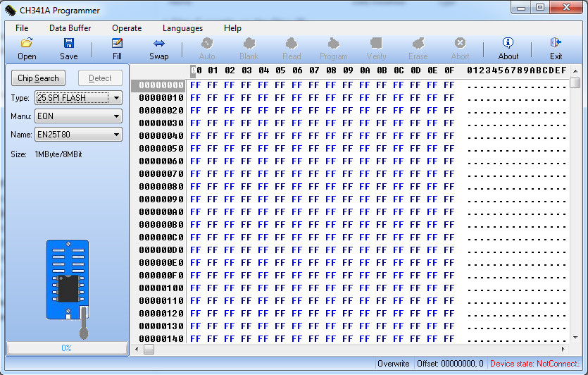Click address row 00000010

pyautogui.click(x=161, y=98)
